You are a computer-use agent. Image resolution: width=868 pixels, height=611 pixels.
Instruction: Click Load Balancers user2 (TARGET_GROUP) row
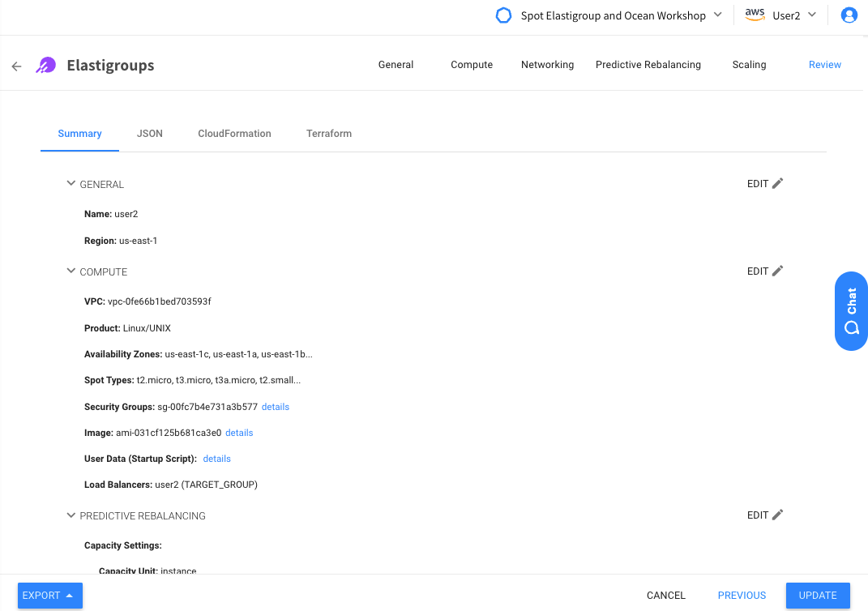(171, 485)
